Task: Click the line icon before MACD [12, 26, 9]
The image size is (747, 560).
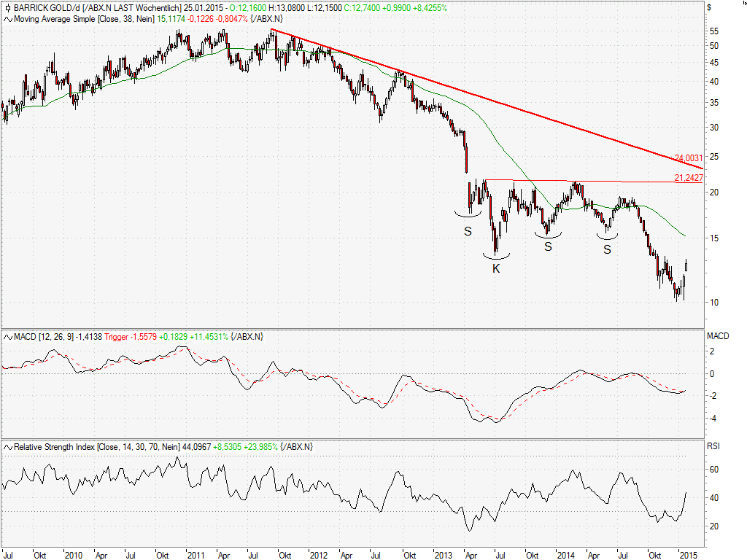Action: click(7, 337)
